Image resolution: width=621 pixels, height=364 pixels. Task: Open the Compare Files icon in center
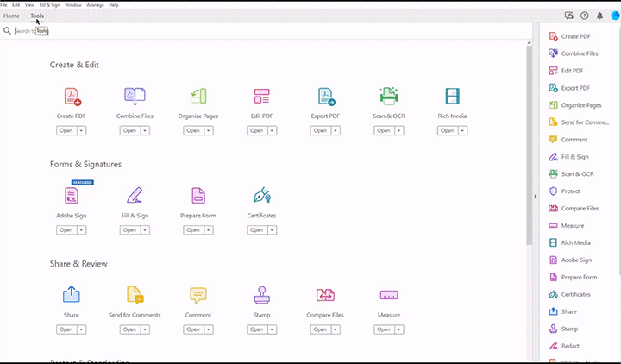tap(325, 296)
